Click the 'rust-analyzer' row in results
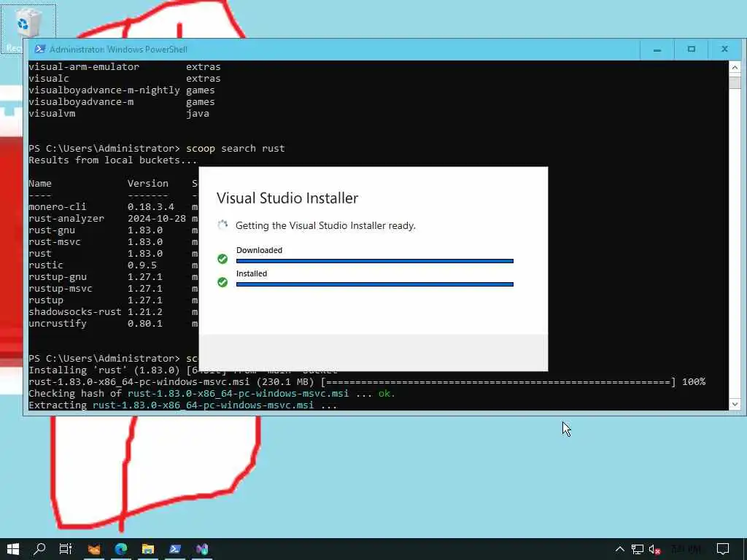The image size is (747, 560). pyautogui.click(x=113, y=219)
